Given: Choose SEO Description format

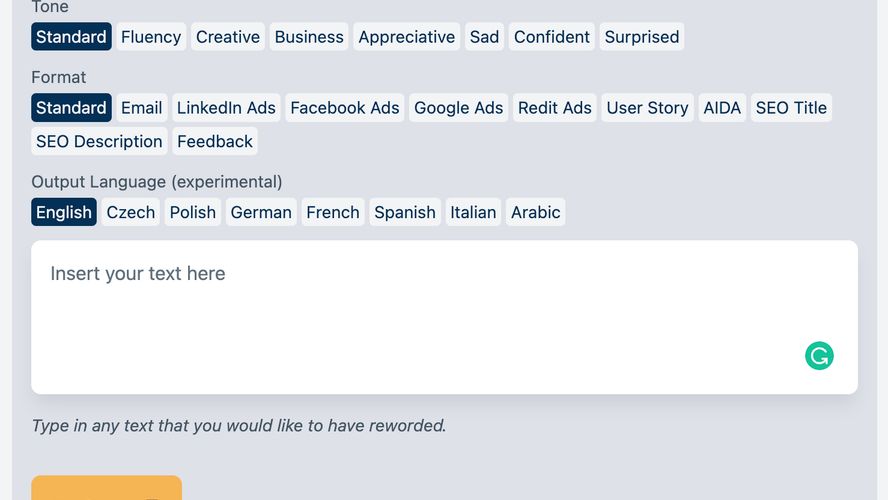Looking at the screenshot, I should pyautogui.click(x=99, y=141).
